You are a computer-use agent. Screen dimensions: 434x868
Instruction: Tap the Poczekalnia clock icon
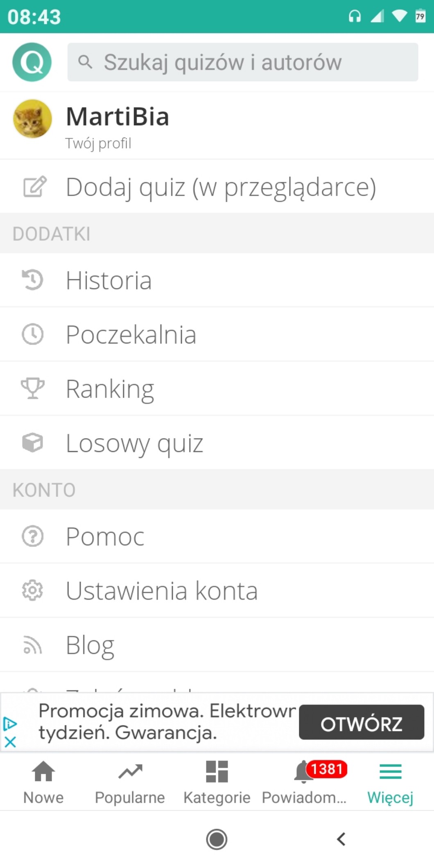[x=32, y=334]
